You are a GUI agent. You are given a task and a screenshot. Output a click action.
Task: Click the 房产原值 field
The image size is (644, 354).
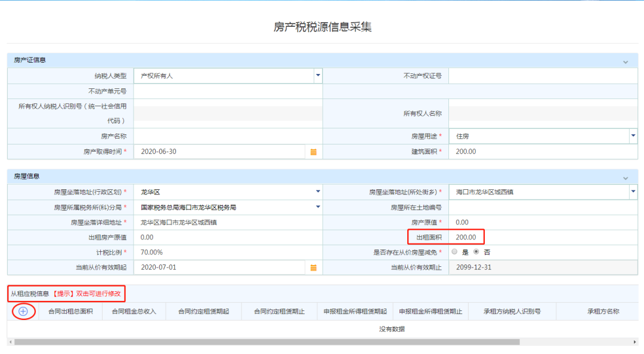(x=543, y=223)
